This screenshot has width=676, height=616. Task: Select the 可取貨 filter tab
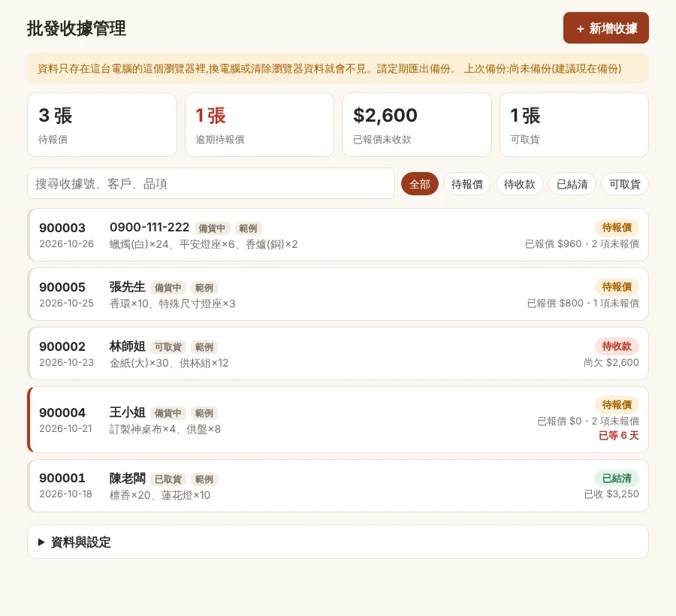(625, 184)
